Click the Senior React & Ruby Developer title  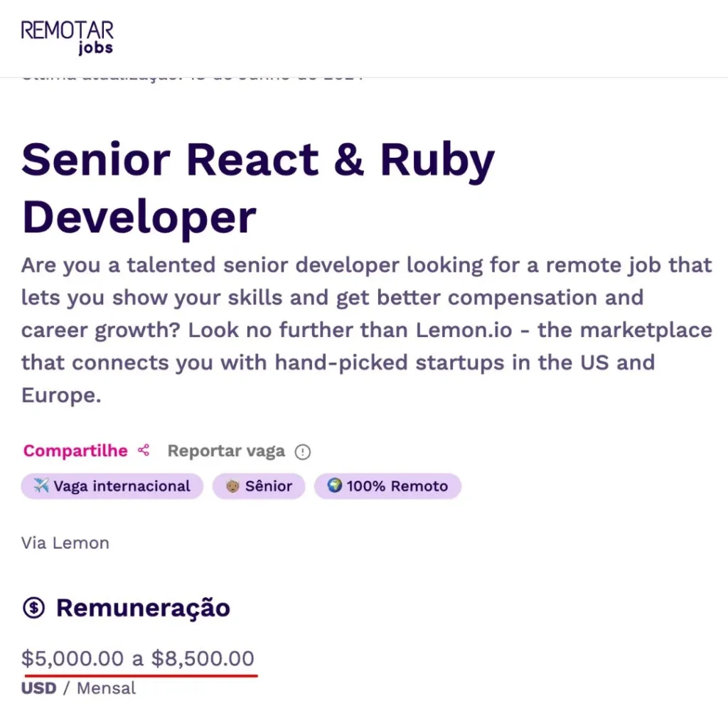pos(258,188)
